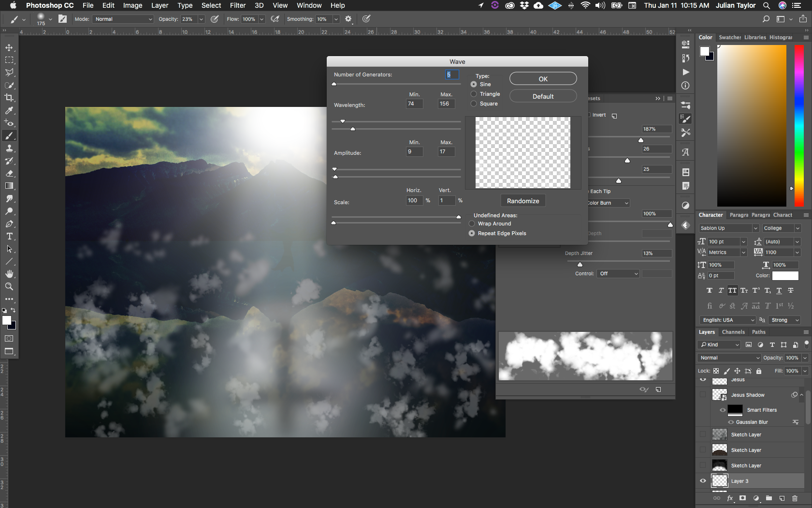812x508 pixels.
Task: Click the Wavelength Max field
Action: [446, 104]
